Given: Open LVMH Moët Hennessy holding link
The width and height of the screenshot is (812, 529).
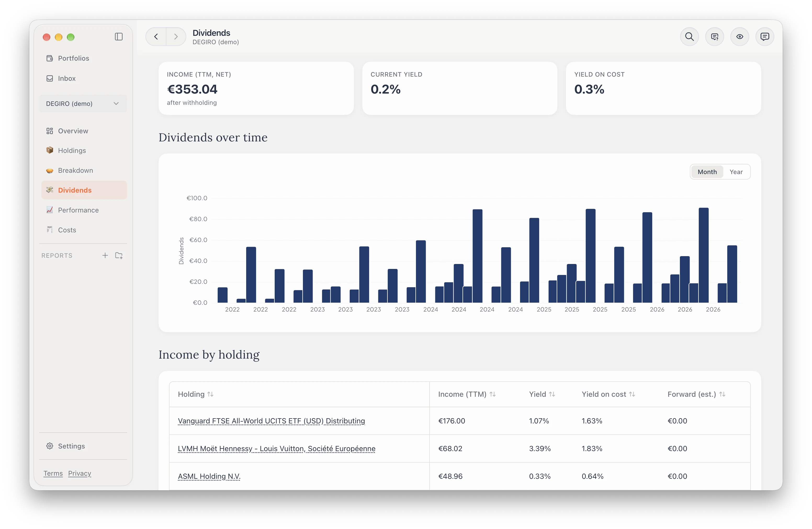Looking at the screenshot, I should [276, 448].
